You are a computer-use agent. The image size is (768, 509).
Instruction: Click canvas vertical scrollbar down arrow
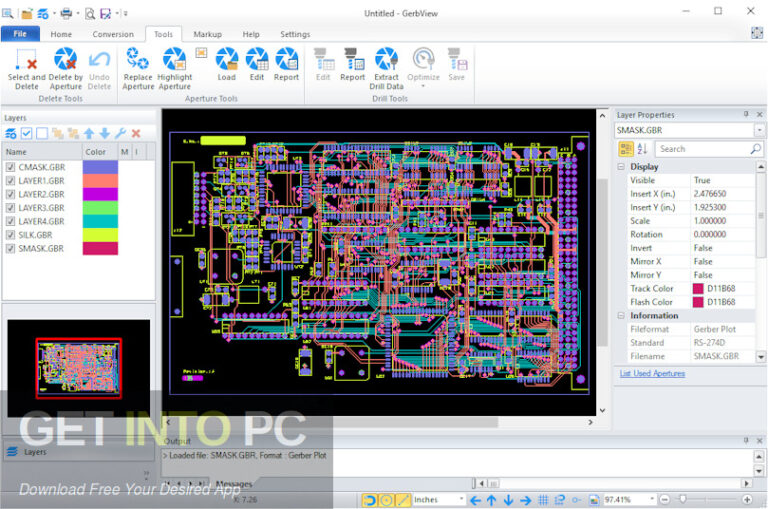[x=602, y=411]
